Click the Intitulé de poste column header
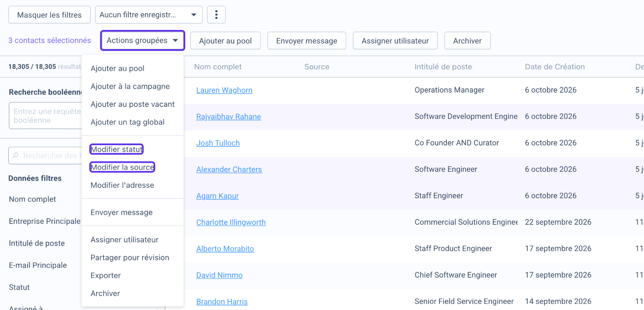This screenshot has width=644, height=310. tap(443, 67)
